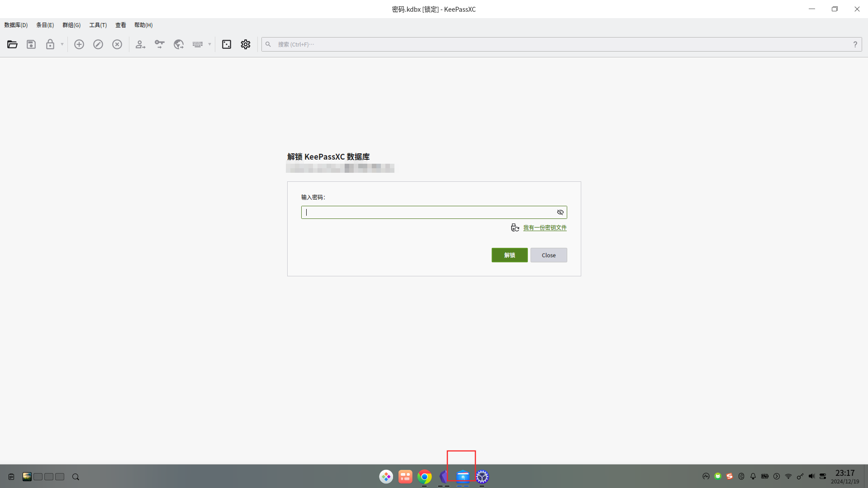868x488 pixels.
Task: Click the Wi-Fi tray icon
Action: (x=788, y=476)
